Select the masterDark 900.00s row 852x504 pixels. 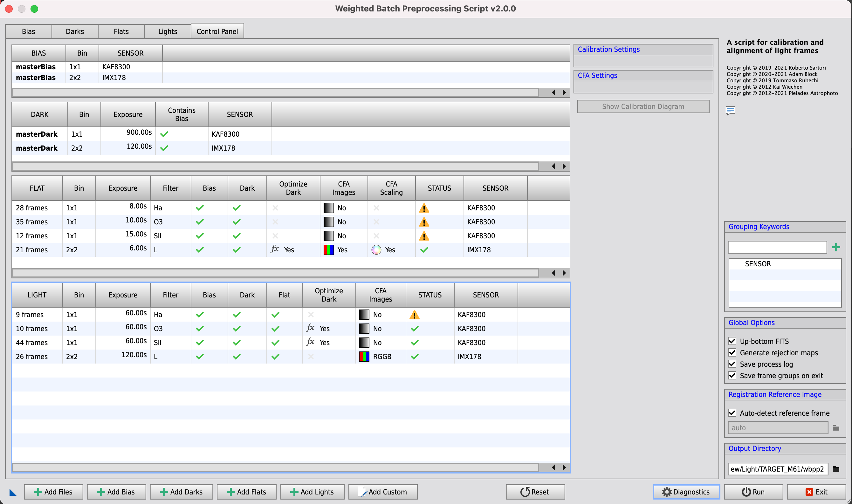[x=291, y=134]
